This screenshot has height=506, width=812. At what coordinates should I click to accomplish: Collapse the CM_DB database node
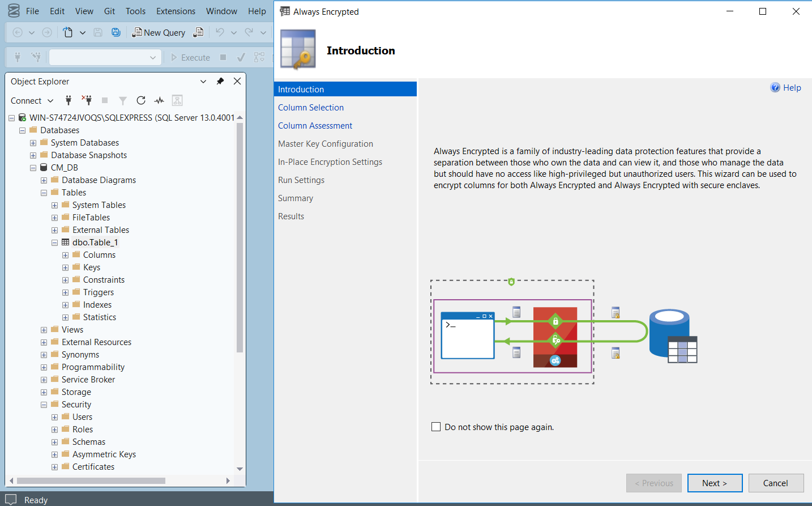pyautogui.click(x=33, y=168)
